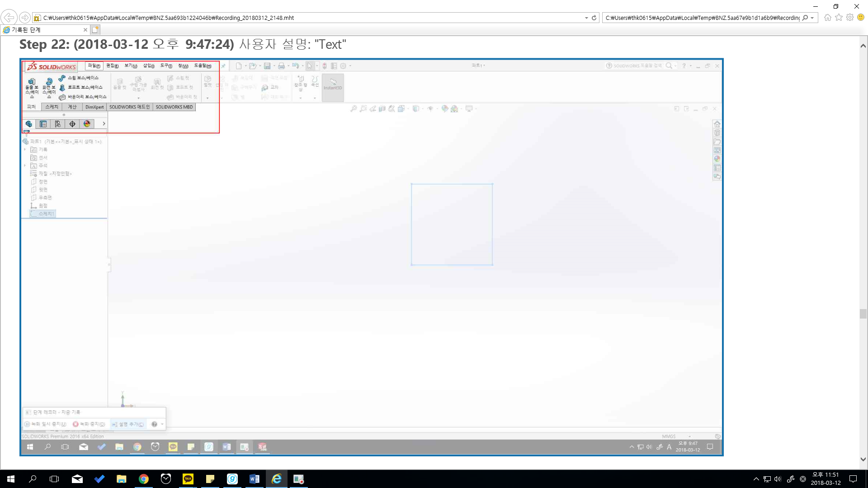Viewport: 868px width, 488px height.
Task: Open 파일(F) menu in SolidWorks
Action: 94,66
